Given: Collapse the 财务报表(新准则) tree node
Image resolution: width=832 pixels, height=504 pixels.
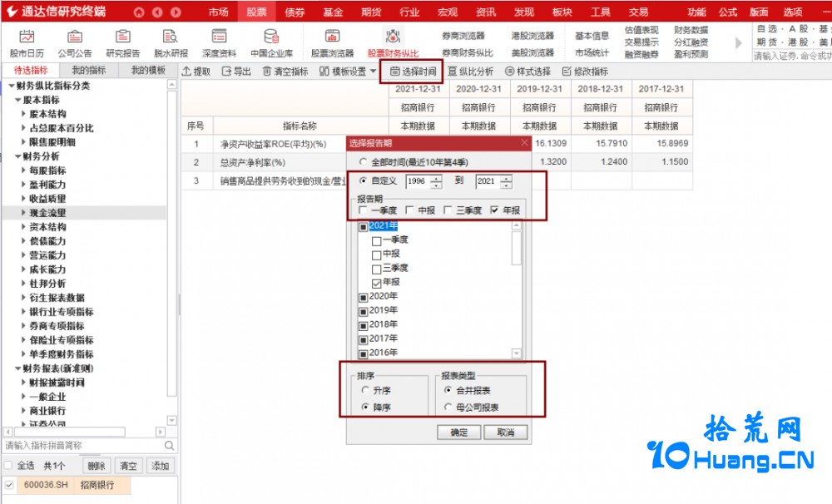Looking at the screenshot, I should click(17, 368).
